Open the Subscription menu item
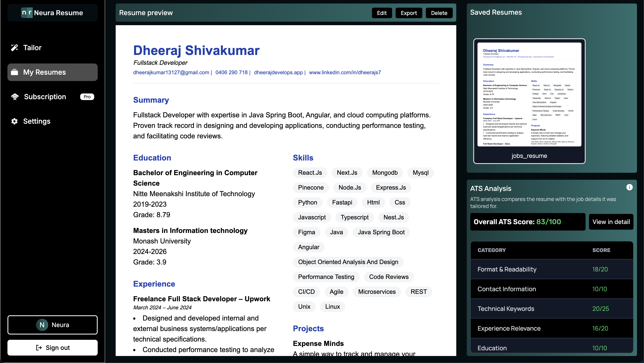The width and height of the screenshot is (644, 363). [x=45, y=97]
